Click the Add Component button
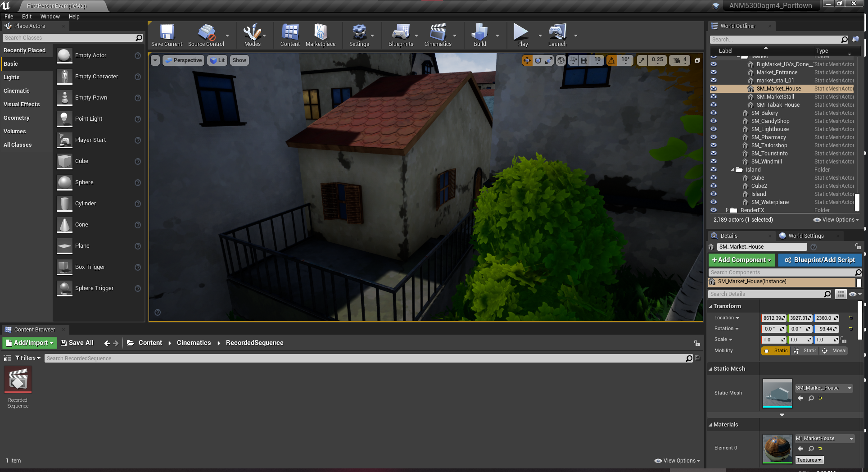This screenshot has width=868, height=472. (741, 260)
